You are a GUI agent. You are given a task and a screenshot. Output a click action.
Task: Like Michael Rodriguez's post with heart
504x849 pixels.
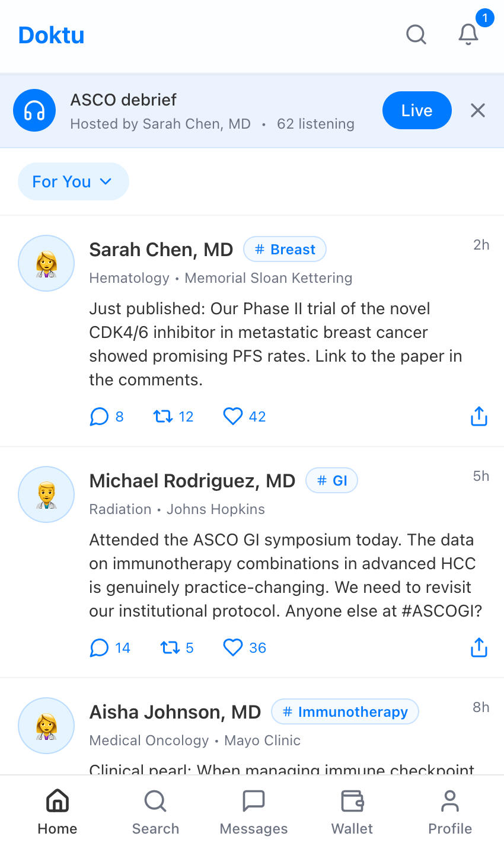[245, 648]
